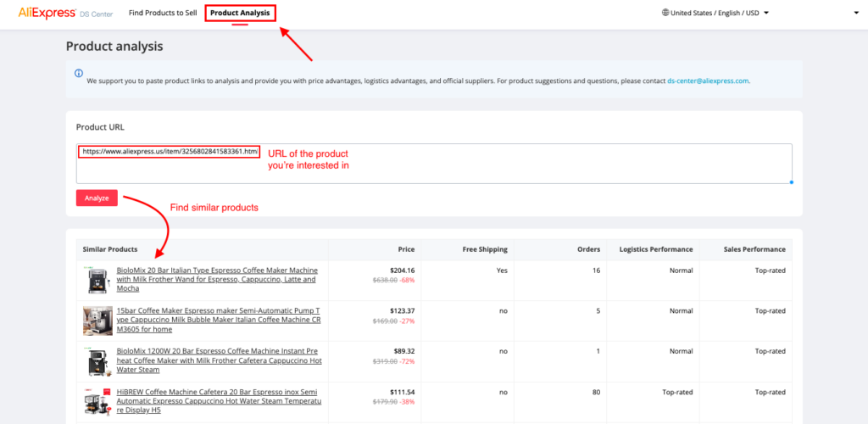Click the HiBREW Coffee Machine product thumbnail
The image size is (868, 424).
97,402
